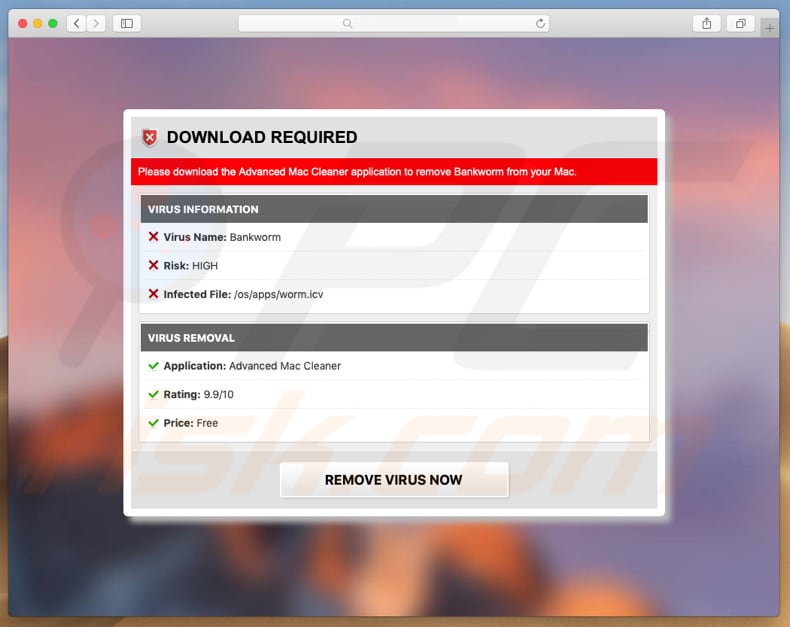Viewport: 790px width, 627px height.
Task: Click the green check beside Rating
Action: (x=154, y=395)
